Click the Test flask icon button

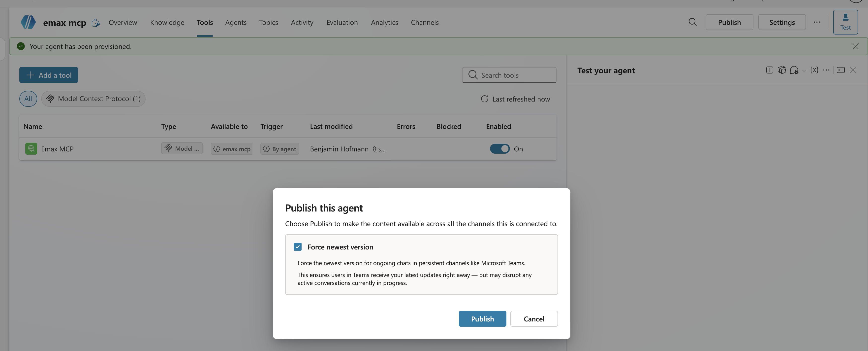(845, 22)
